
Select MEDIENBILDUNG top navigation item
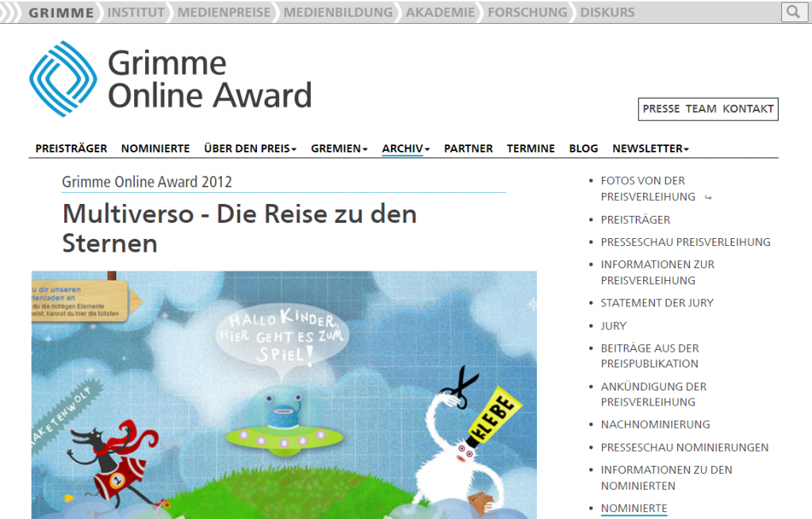click(338, 13)
